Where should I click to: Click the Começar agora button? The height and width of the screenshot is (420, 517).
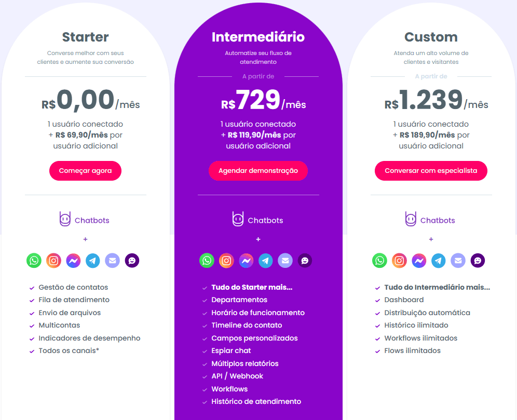(86, 171)
